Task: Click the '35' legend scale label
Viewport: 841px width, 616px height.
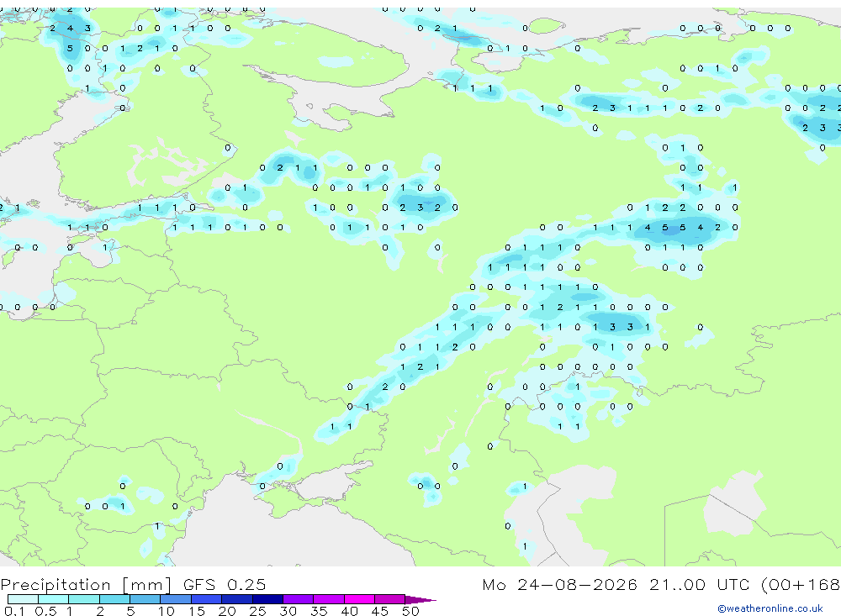Action: point(319,611)
